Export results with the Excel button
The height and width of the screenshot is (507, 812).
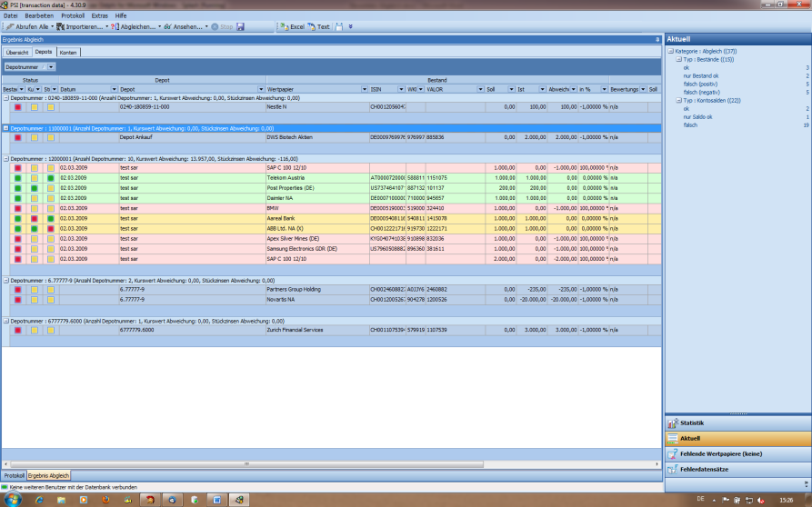292,26
